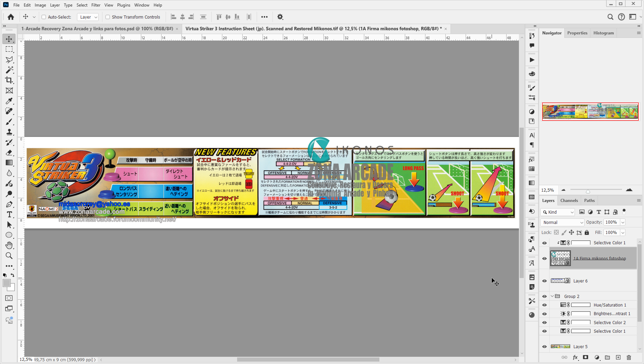Hide Layer 6 using its eye icon

544,281
